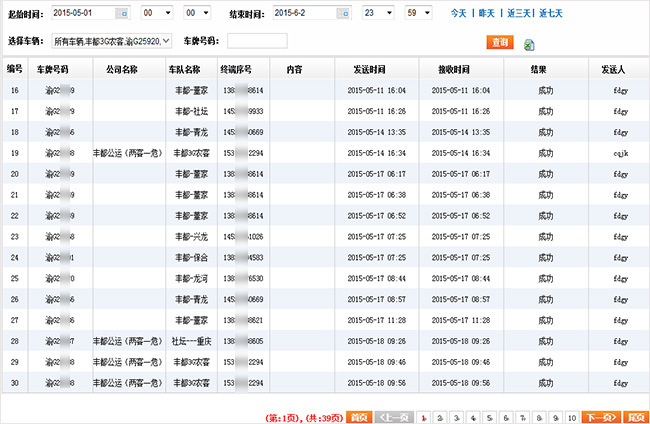Click the 下一页 next page button
The image size is (650, 424).
pyautogui.click(x=601, y=417)
